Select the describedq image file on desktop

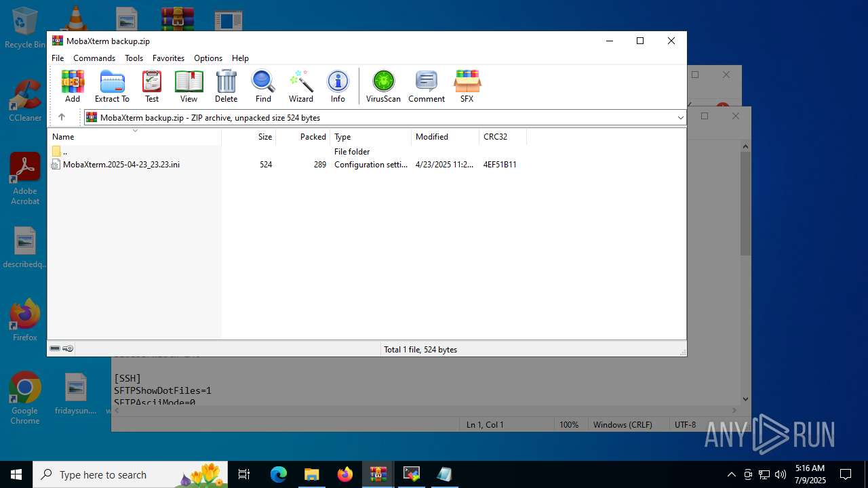(x=25, y=247)
